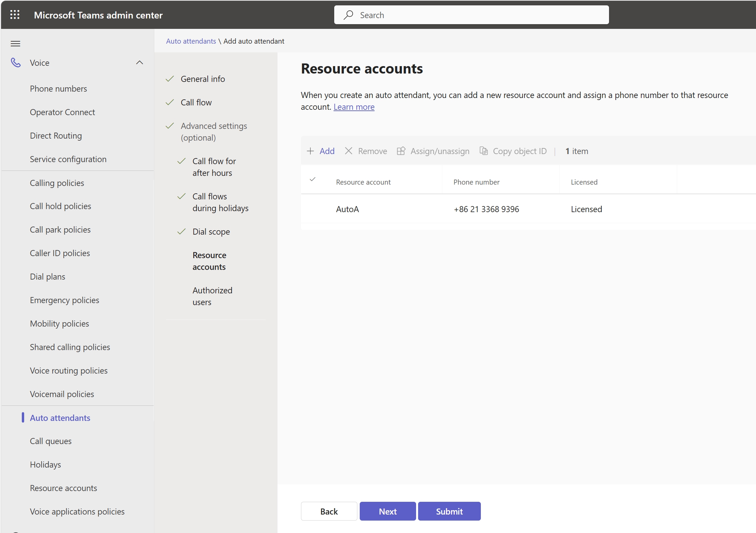
Task: Sort by Phone number column header
Action: tap(476, 182)
